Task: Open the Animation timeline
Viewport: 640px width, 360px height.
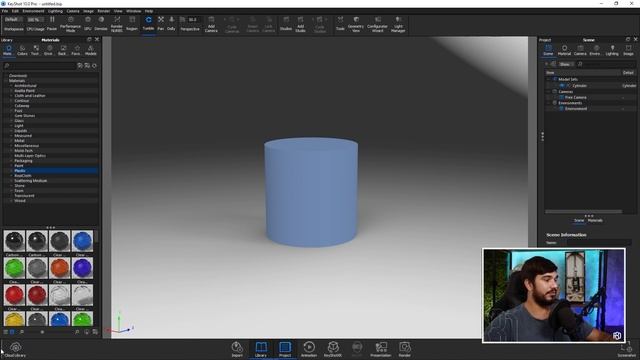Action: pyautogui.click(x=309, y=349)
